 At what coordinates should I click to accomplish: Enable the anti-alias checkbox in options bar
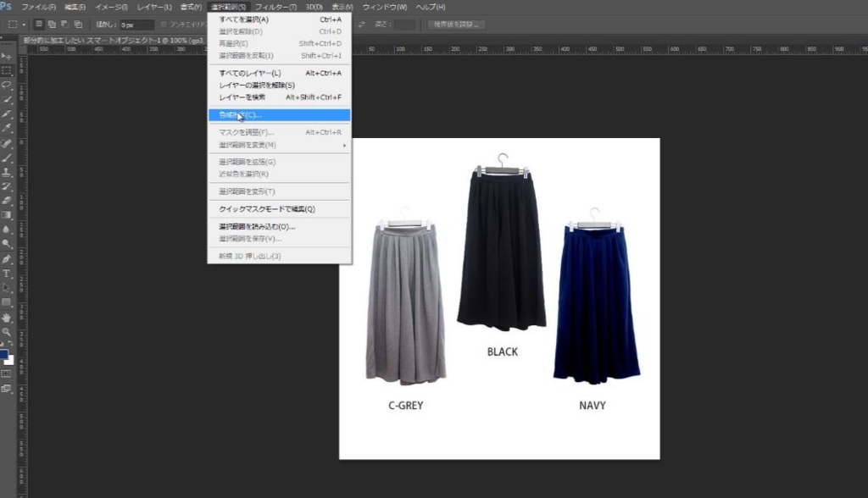tap(163, 24)
